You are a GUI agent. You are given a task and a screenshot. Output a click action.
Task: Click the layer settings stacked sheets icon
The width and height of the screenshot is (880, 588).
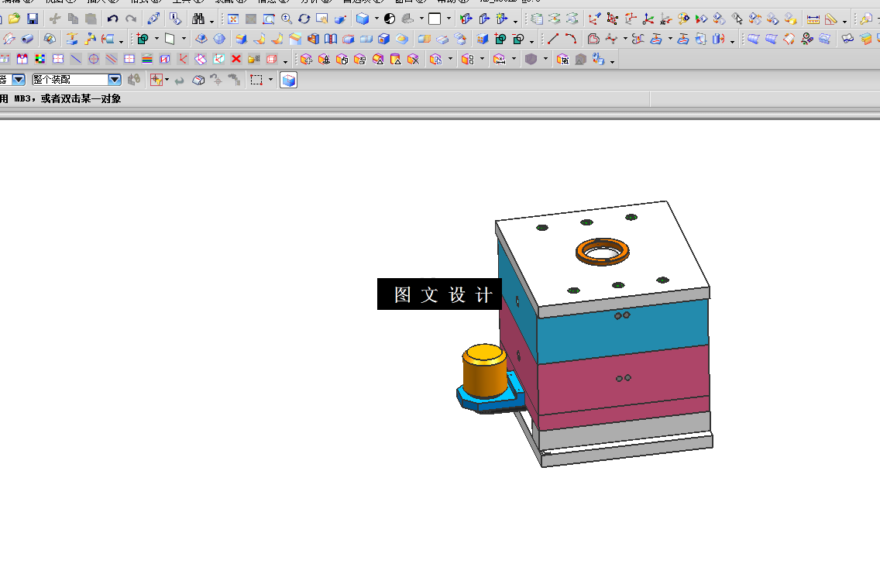click(537, 19)
